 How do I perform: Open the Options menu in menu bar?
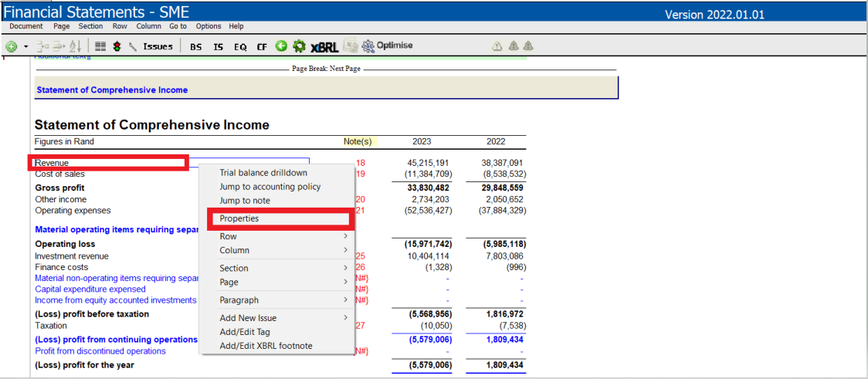209,26
